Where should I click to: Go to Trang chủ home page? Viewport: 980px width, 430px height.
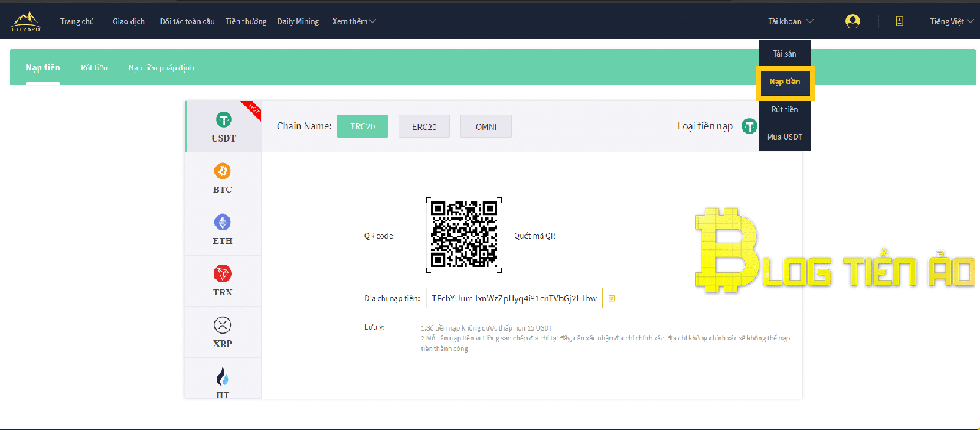tap(77, 21)
